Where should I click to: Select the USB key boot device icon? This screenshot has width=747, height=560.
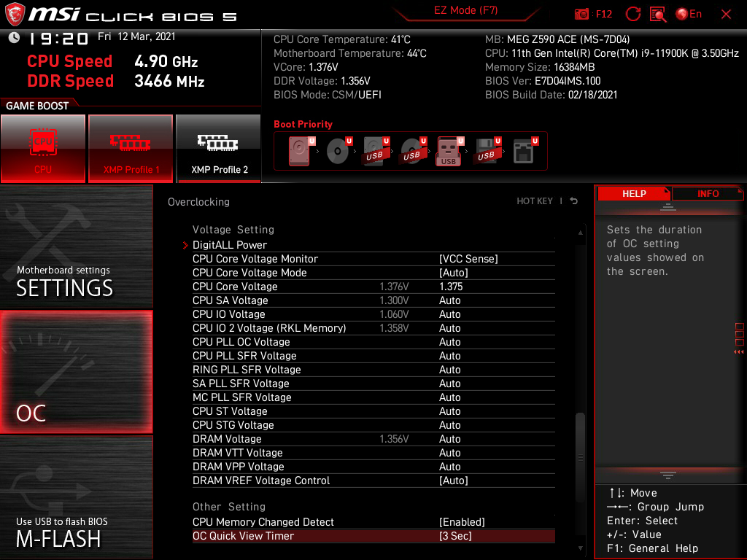[x=449, y=151]
